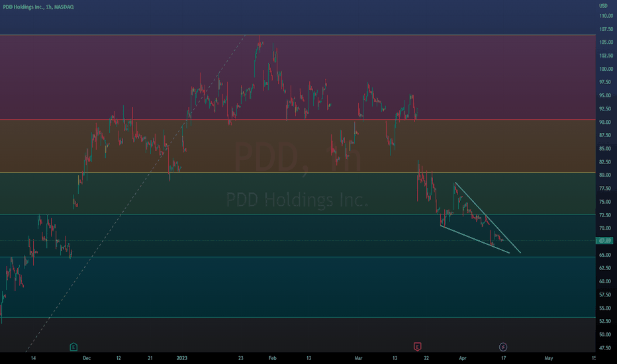Select the yellow Fibonacci level line near 80.00
The width and height of the screenshot is (617, 364).
[297, 172]
